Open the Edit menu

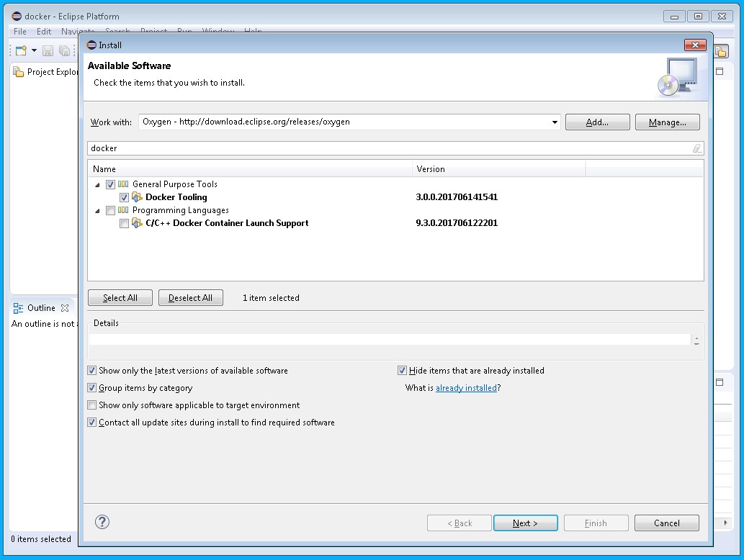point(44,32)
